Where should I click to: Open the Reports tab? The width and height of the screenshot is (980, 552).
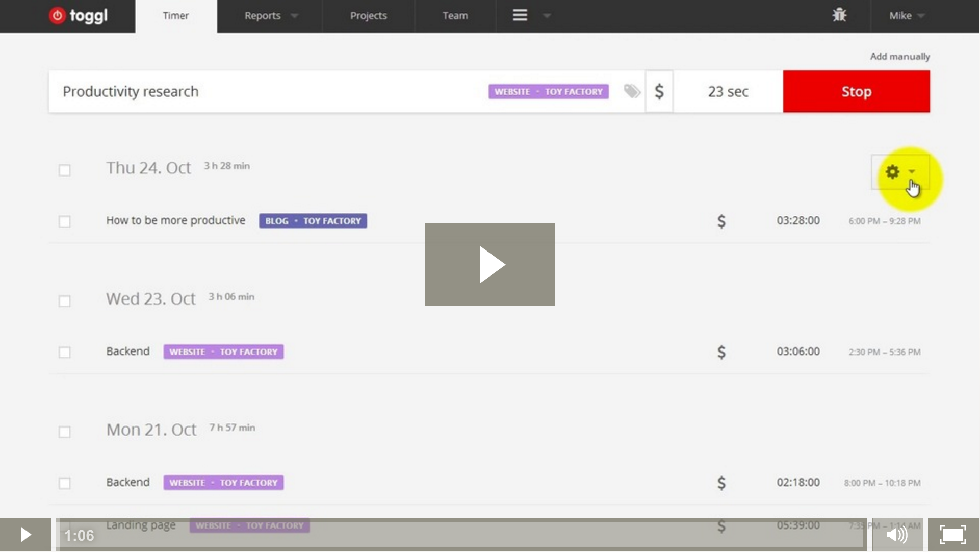(x=263, y=16)
